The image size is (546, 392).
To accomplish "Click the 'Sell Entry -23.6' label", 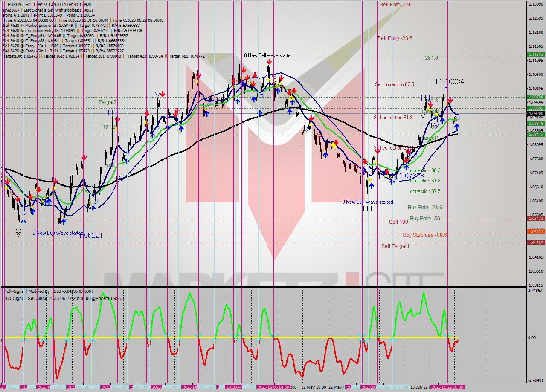I will point(395,38).
